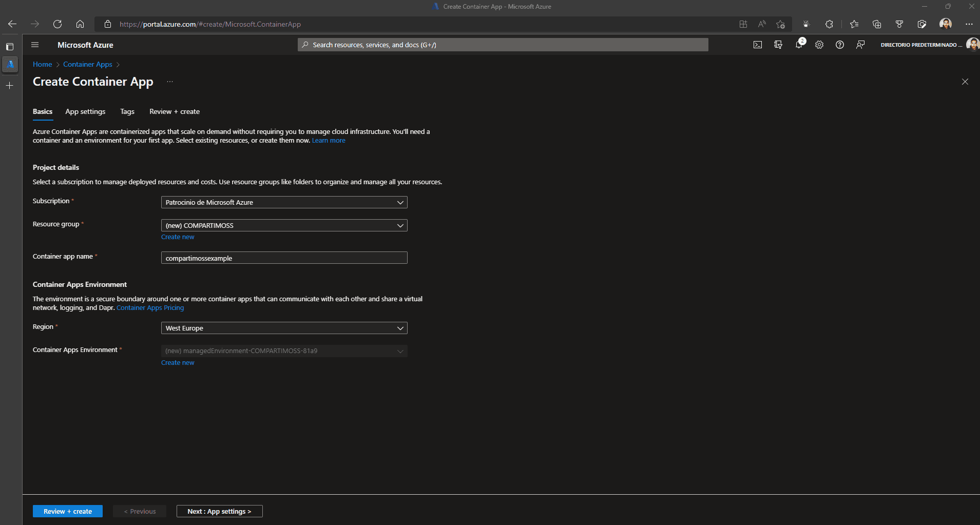Click the Read aloud icon
Viewport: 980px width, 525px height.
coord(762,24)
